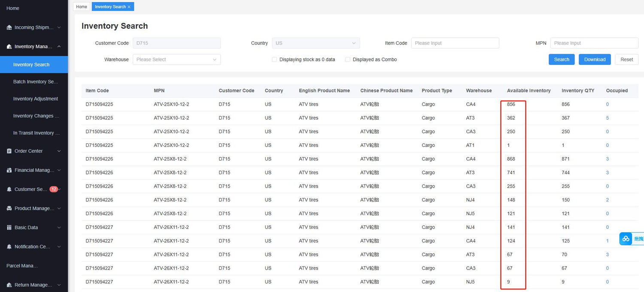Click Inventory QTY cell 871
This screenshot has width=644, height=292.
coord(565,159)
